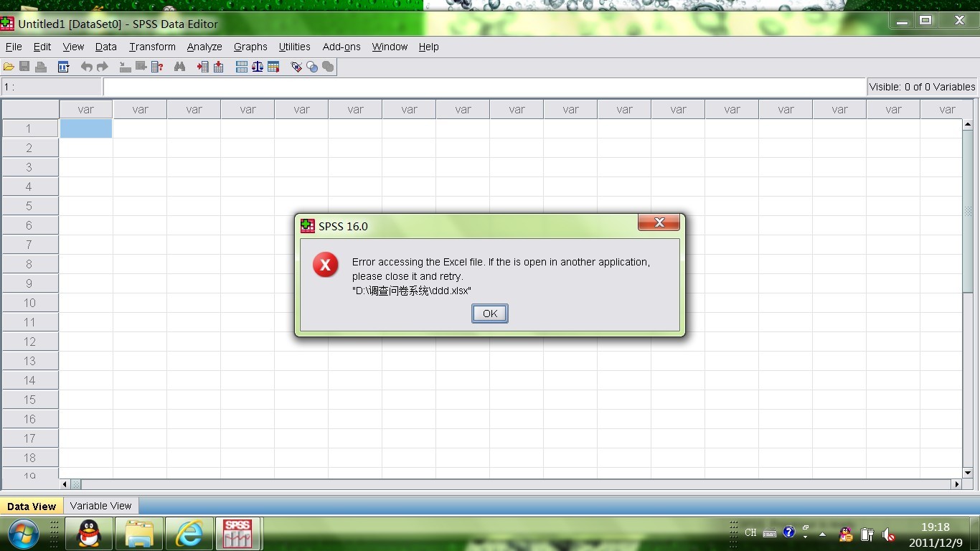
Task: Open the Add-ons menu
Action: [x=341, y=47]
